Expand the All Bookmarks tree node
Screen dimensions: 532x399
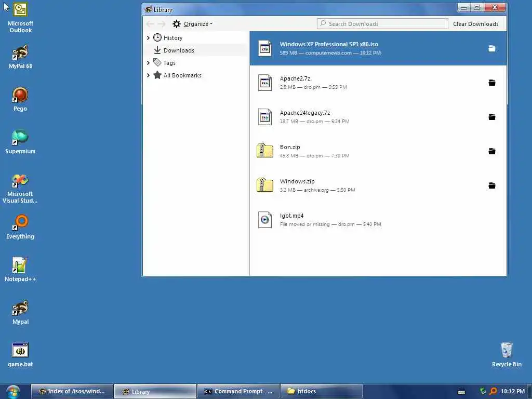pos(148,75)
